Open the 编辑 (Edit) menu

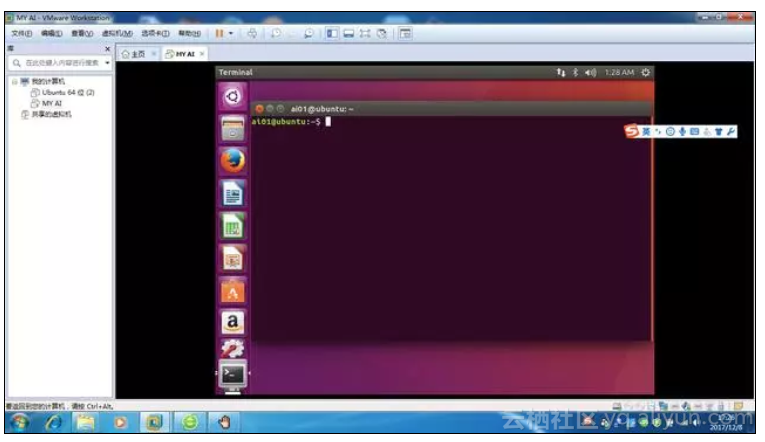(x=51, y=33)
